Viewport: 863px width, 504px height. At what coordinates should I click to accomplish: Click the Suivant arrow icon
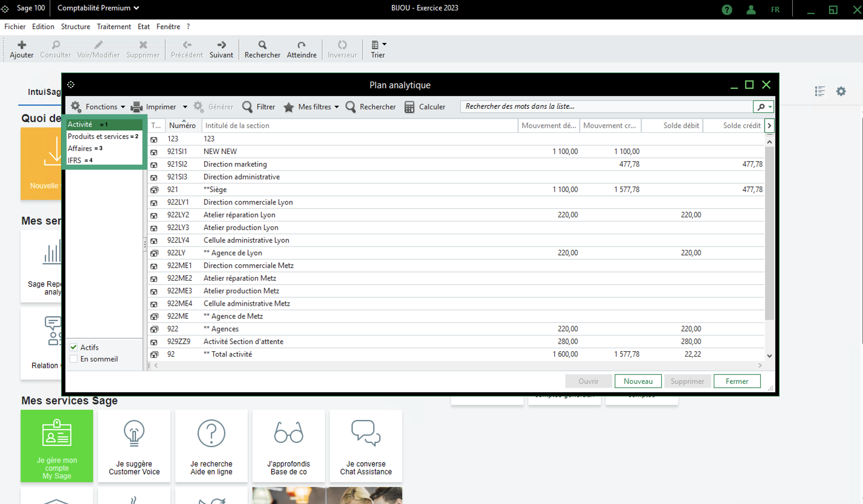tap(221, 45)
